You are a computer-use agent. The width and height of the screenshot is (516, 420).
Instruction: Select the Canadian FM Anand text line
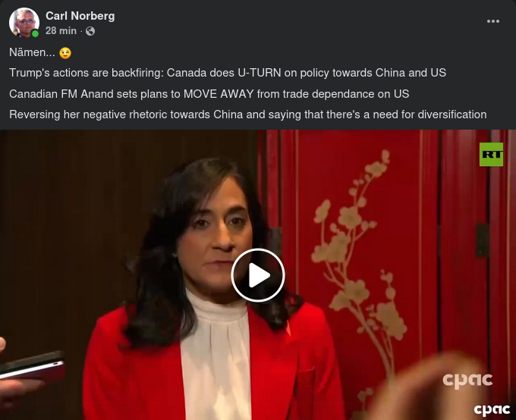click(x=209, y=94)
